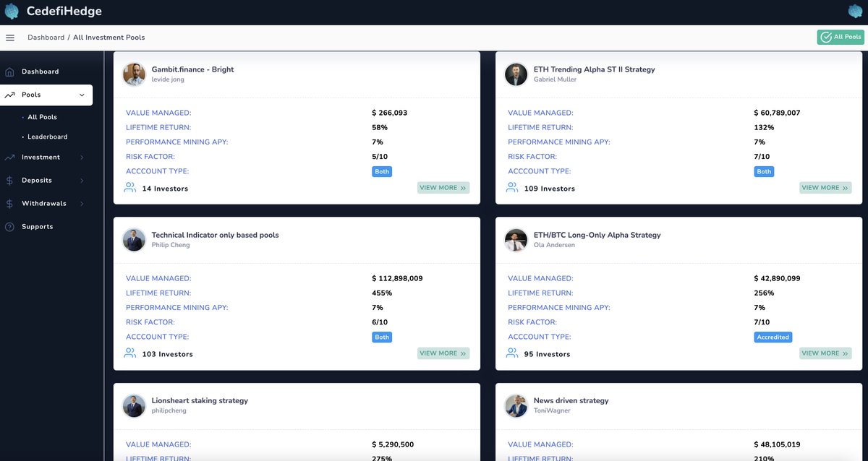Click the Lionsheart staking strategy title

click(x=200, y=400)
